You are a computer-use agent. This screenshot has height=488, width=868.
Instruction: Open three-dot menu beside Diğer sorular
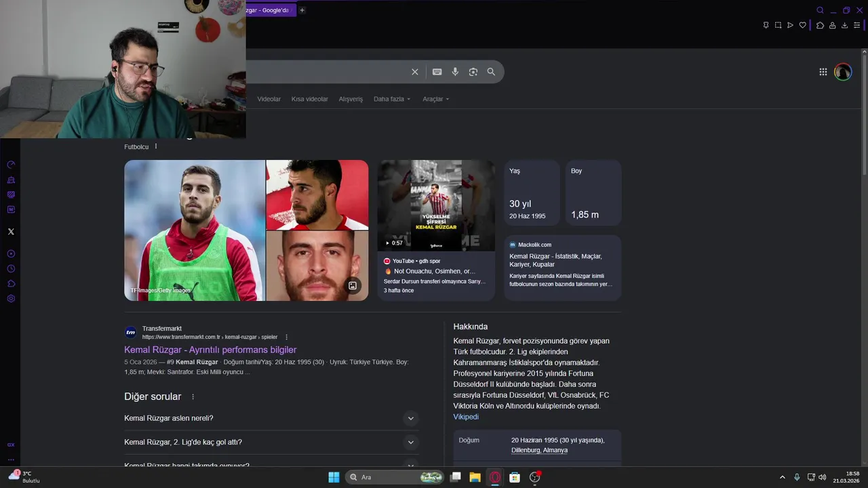pyautogui.click(x=193, y=396)
